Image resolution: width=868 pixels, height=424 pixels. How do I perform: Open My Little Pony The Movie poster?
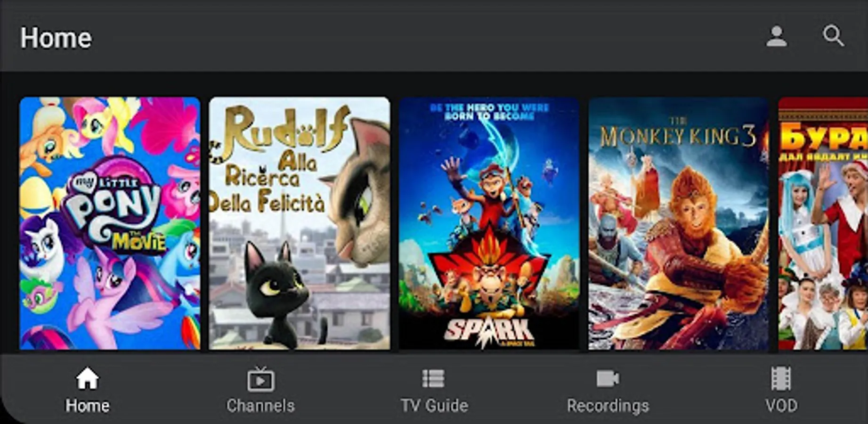(110, 223)
